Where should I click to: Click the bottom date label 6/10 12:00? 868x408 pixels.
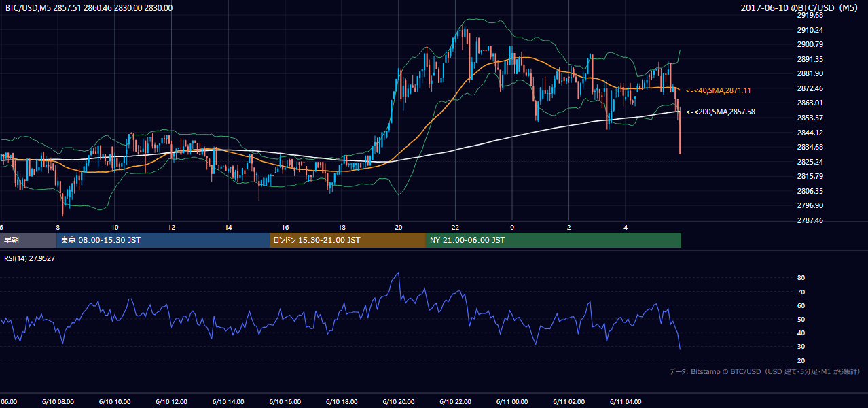tap(171, 402)
